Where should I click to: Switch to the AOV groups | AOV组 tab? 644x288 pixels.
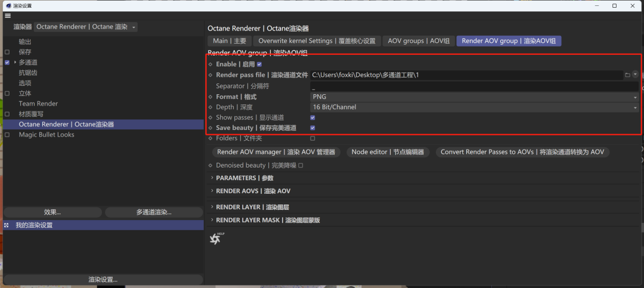pos(419,41)
